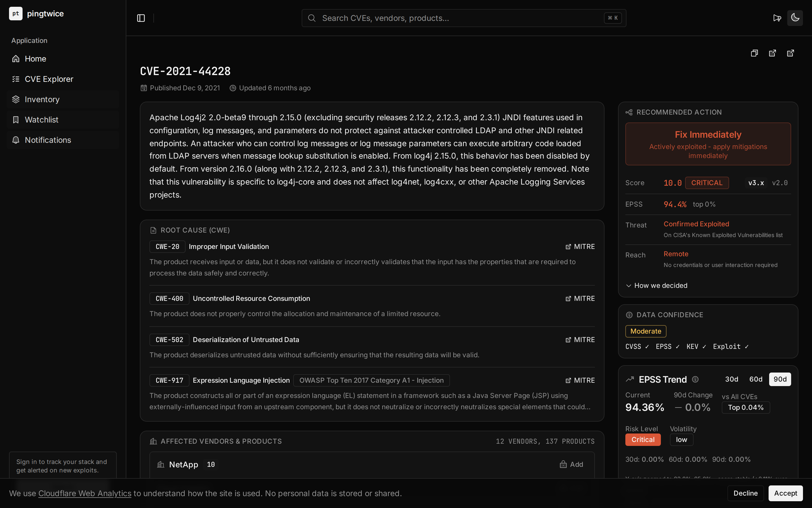Go to Inventory in sidebar

[x=63, y=99]
